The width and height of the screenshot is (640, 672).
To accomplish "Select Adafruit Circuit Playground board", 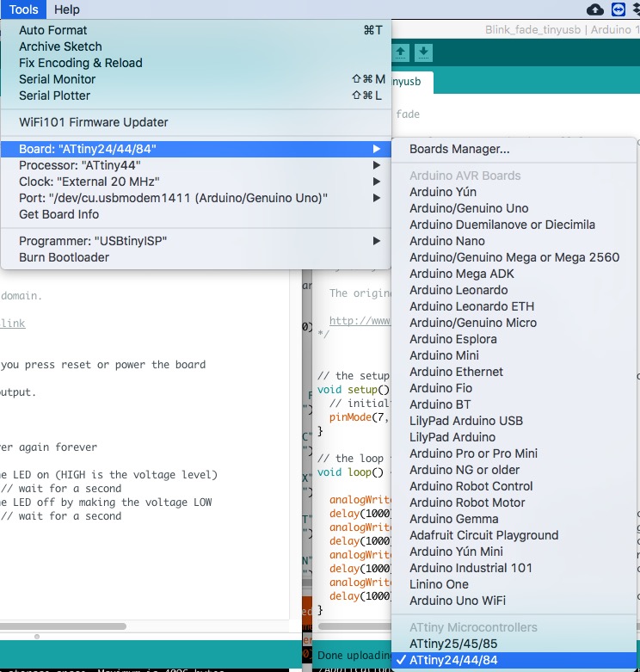I will click(x=514, y=535).
